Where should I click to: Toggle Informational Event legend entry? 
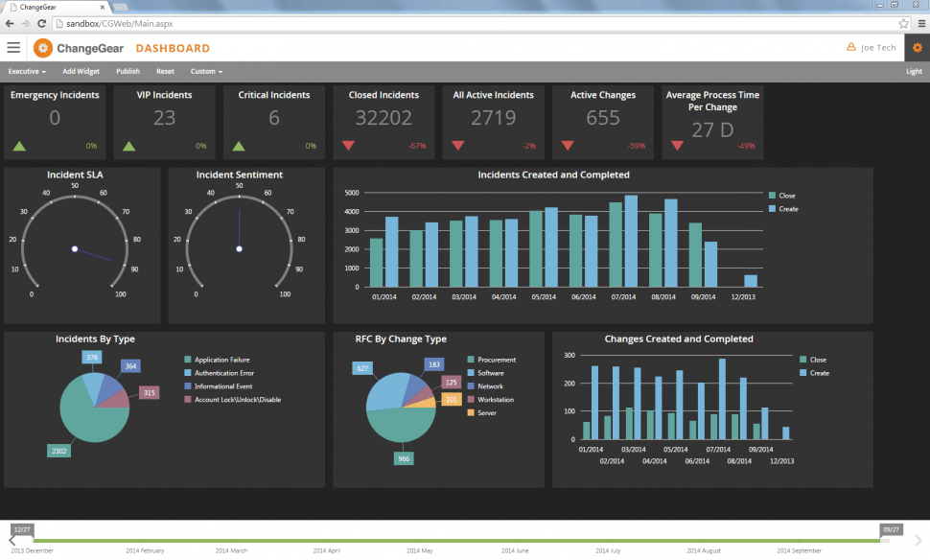point(219,386)
